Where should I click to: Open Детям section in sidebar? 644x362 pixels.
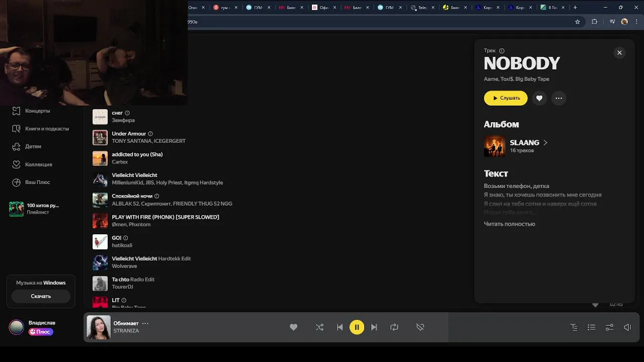[27, 146]
